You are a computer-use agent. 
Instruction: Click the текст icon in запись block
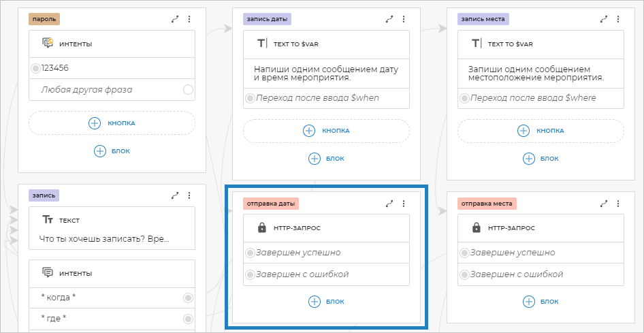pyautogui.click(x=48, y=220)
